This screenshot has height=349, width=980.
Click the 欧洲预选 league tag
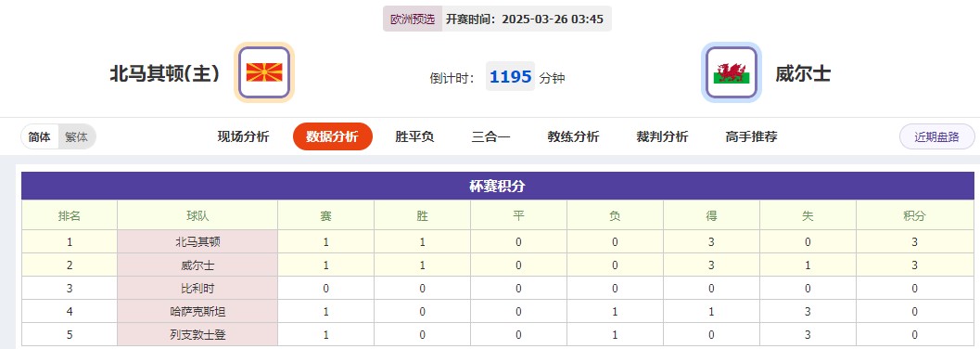coord(413,19)
